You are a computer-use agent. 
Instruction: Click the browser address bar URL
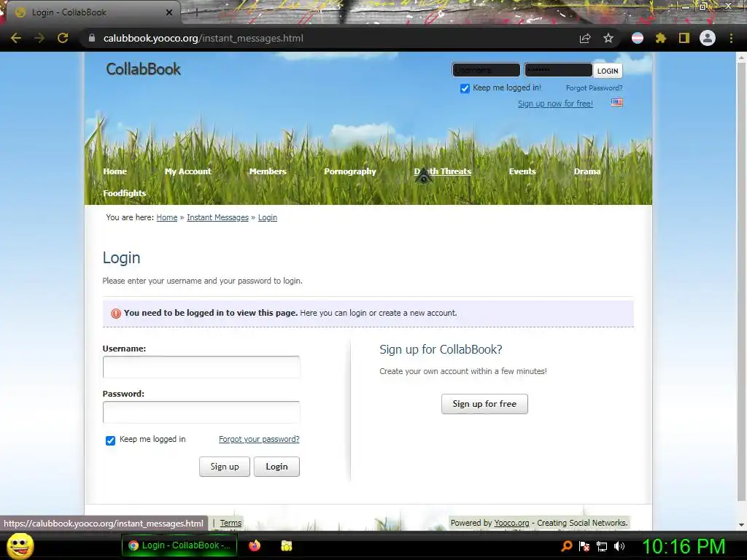click(x=204, y=38)
